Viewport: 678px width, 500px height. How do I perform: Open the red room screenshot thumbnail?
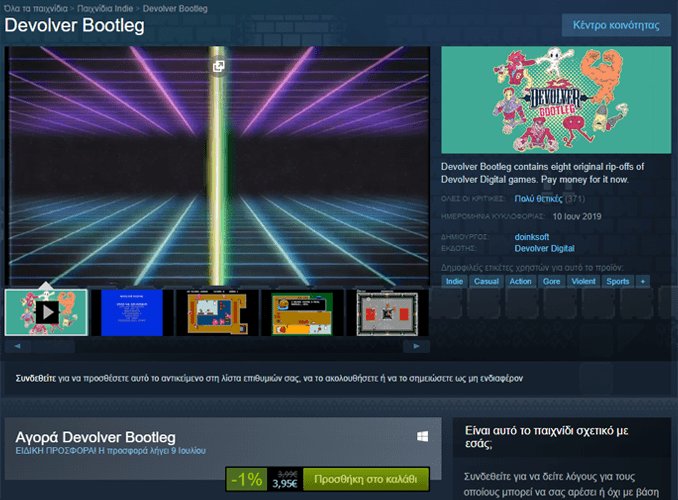387,313
